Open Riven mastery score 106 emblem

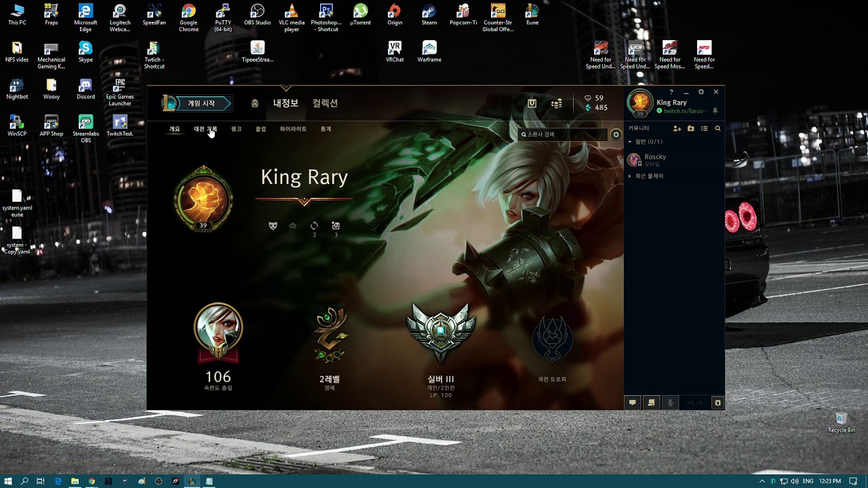218,333
